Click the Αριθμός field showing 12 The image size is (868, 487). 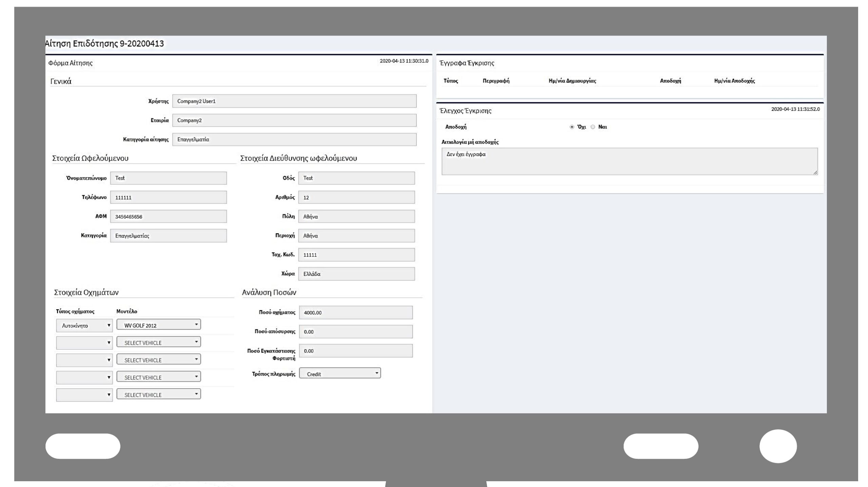(x=356, y=197)
